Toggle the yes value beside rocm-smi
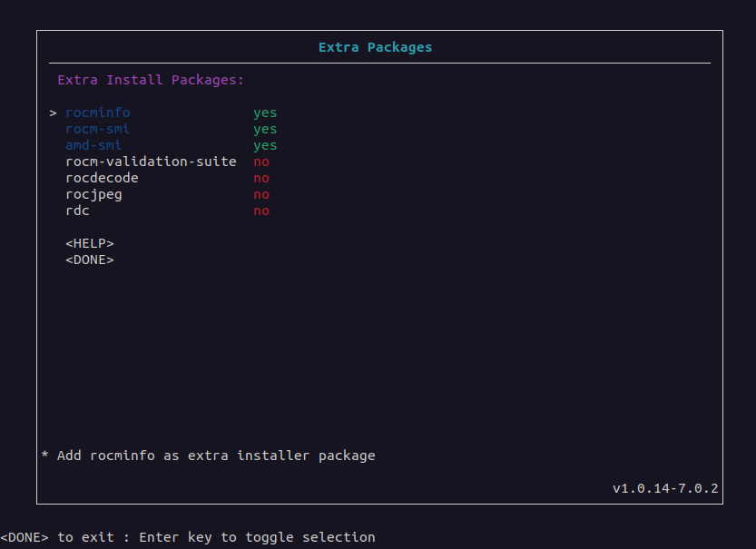 (265, 130)
